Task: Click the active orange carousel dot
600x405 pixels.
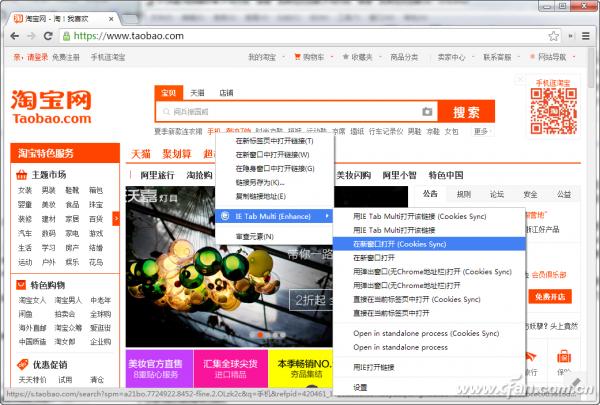Action: click(x=260, y=335)
